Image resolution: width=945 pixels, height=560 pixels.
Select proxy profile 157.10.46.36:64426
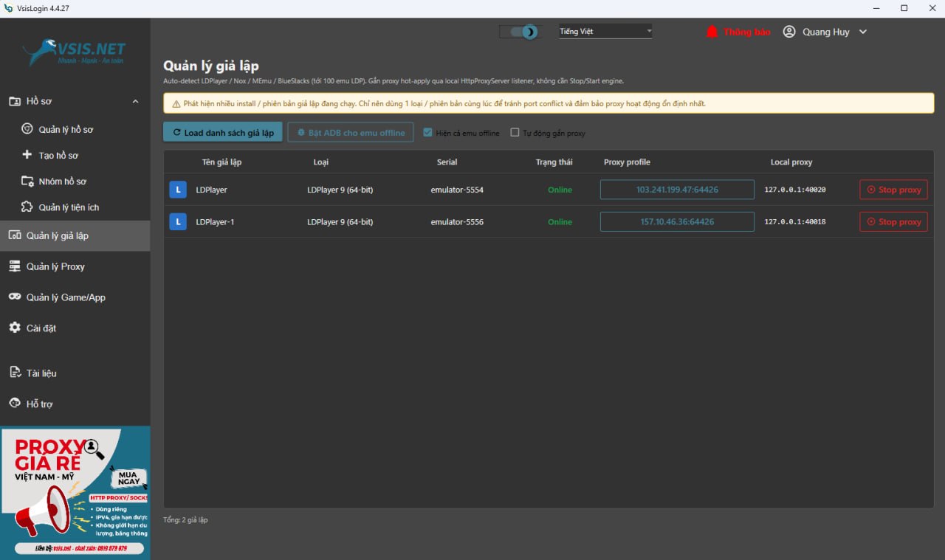[677, 221]
